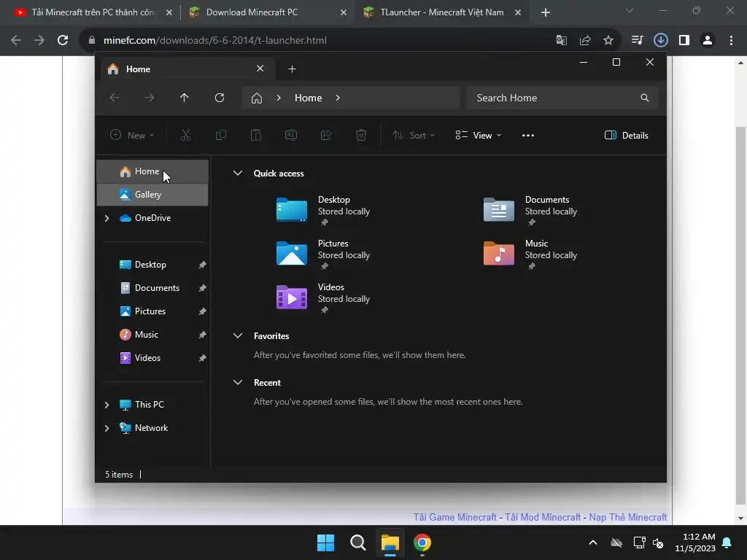Open the See more three-dots menu

(x=528, y=135)
